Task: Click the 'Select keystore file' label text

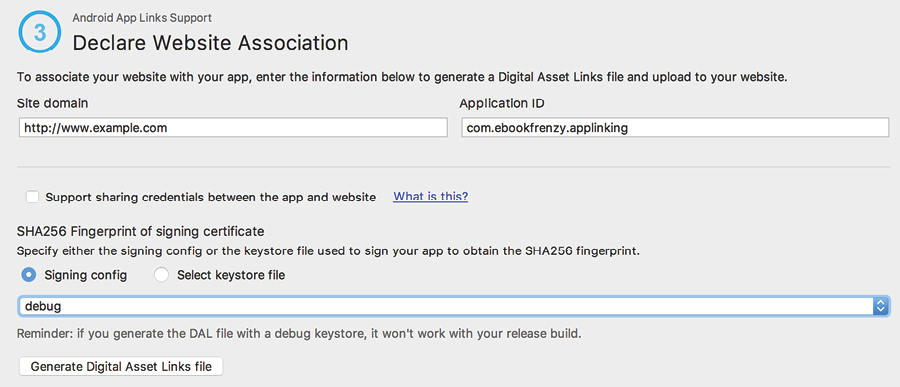Action: coord(231,275)
